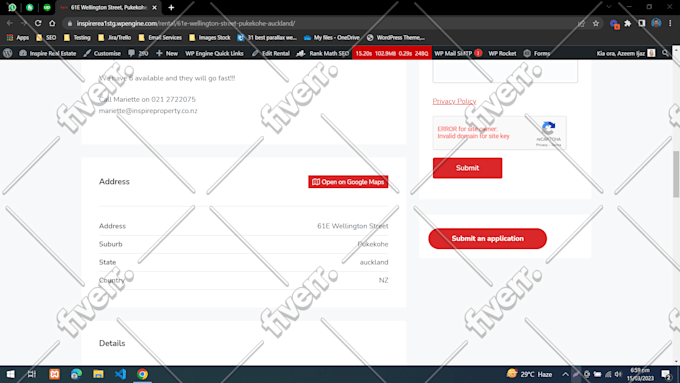Click the red Submit button
This screenshot has width=680, height=383.
[467, 168]
